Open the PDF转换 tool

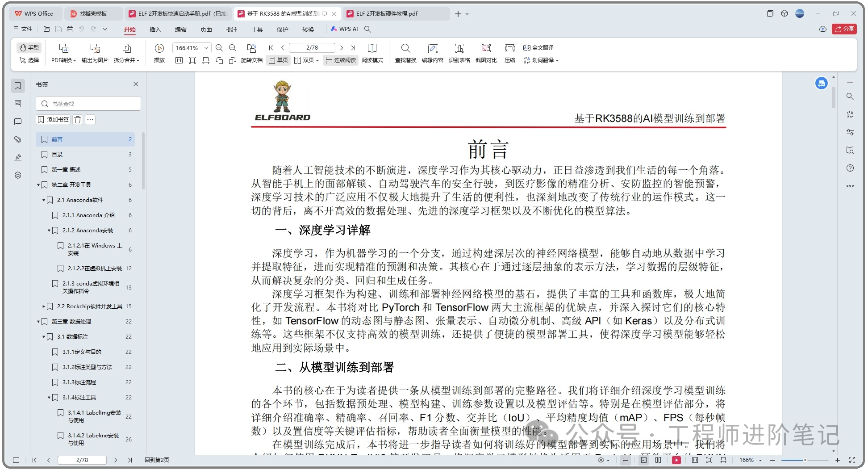(x=63, y=53)
